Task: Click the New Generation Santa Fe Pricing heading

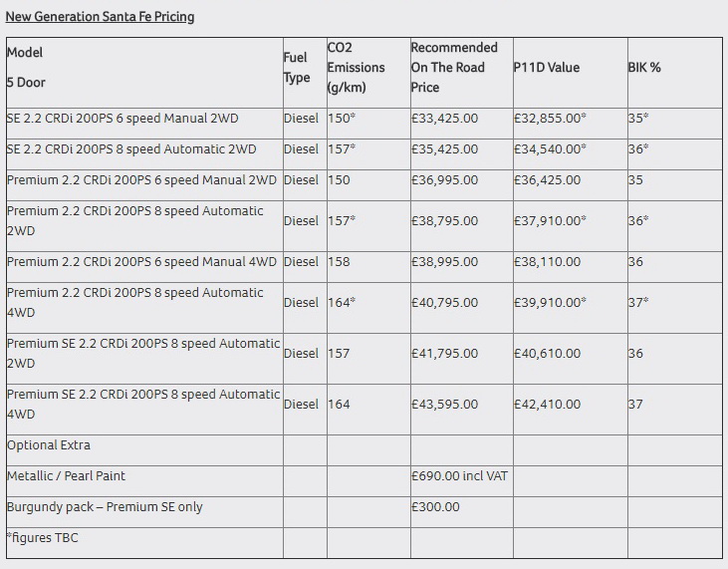Action: click(x=100, y=17)
